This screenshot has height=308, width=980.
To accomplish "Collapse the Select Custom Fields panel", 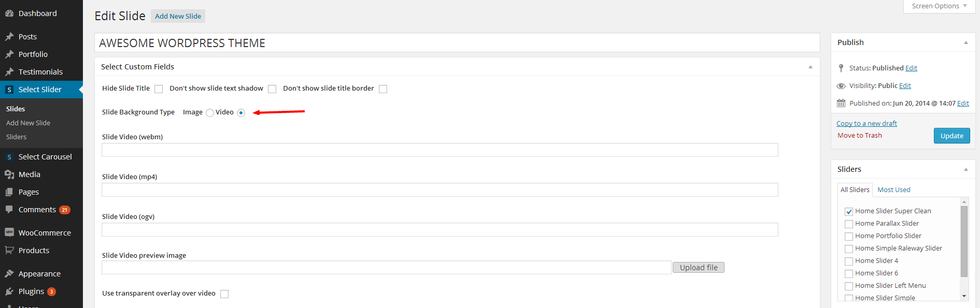I will coord(811,67).
